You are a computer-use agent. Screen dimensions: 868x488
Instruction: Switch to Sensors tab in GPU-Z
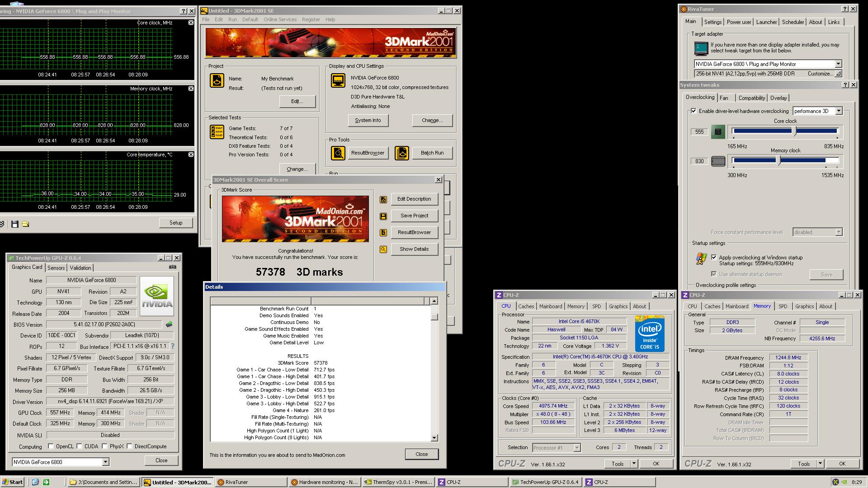56,268
